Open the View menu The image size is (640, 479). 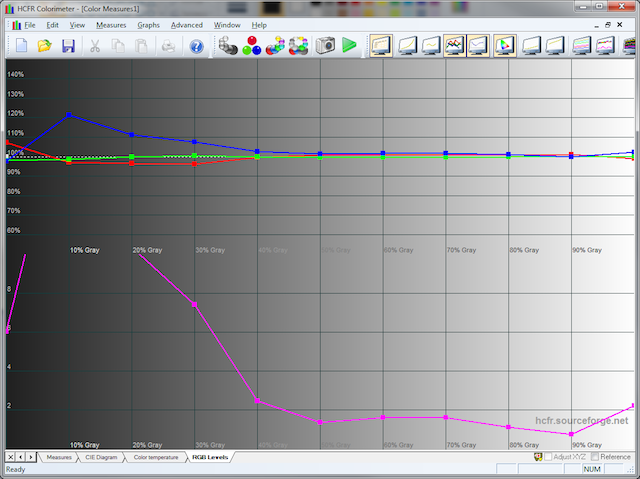[x=77, y=25]
